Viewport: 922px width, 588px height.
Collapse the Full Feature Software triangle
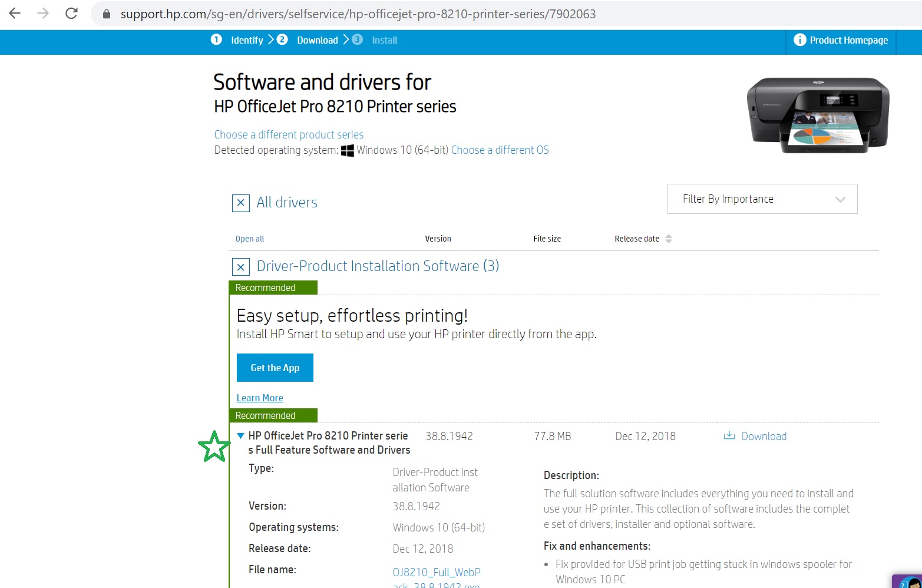point(240,436)
